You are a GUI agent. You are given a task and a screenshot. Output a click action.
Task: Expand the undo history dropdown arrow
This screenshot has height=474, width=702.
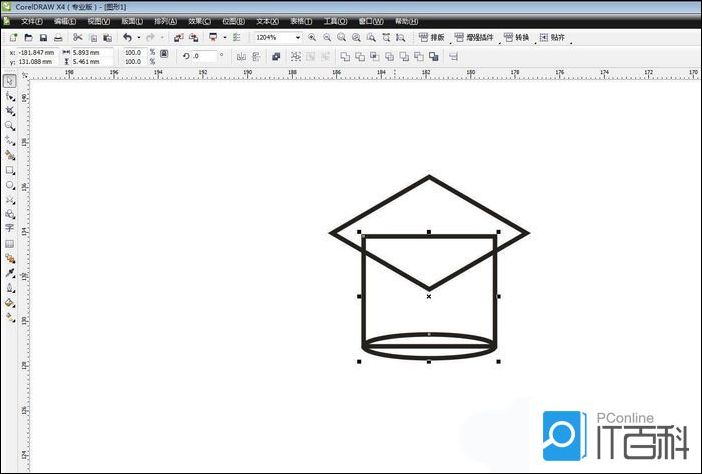pyautogui.click(x=139, y=37)
